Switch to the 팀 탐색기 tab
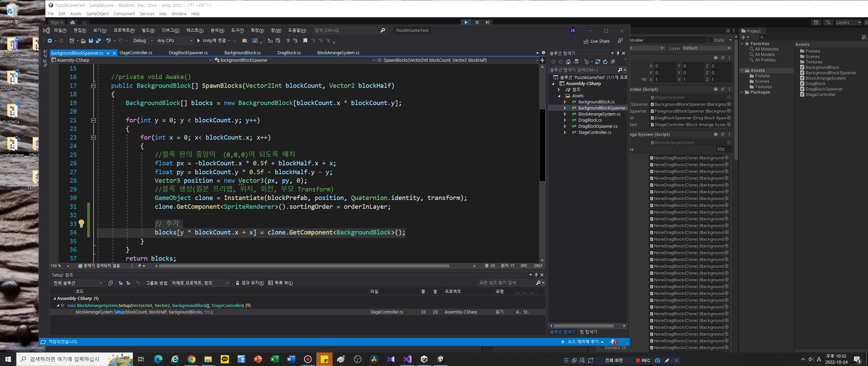Viewport: 868px width, 366px height. [589, 332]
